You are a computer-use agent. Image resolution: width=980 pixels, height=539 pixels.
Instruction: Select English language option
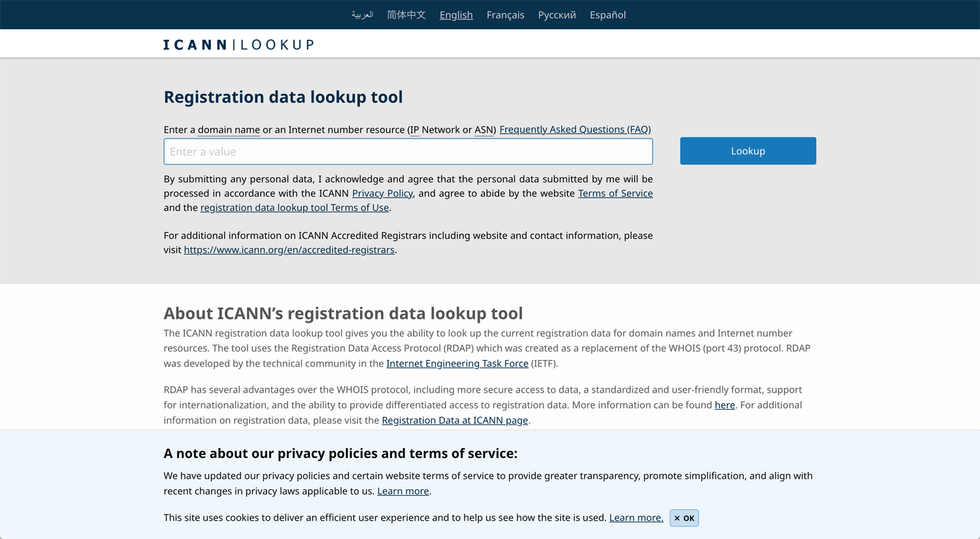(x=456, y=14)
